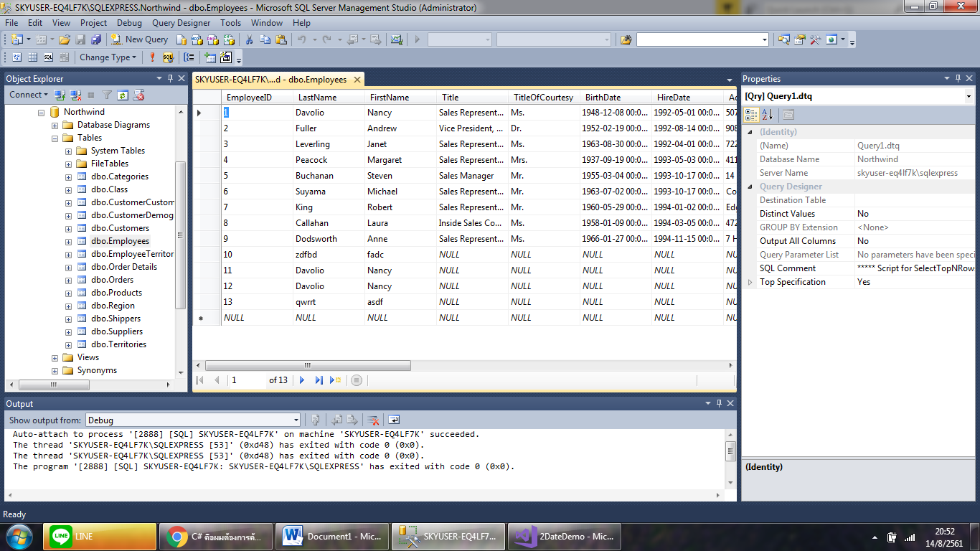
Task: Click the Add Group By icon
Action: pos(189,57)
